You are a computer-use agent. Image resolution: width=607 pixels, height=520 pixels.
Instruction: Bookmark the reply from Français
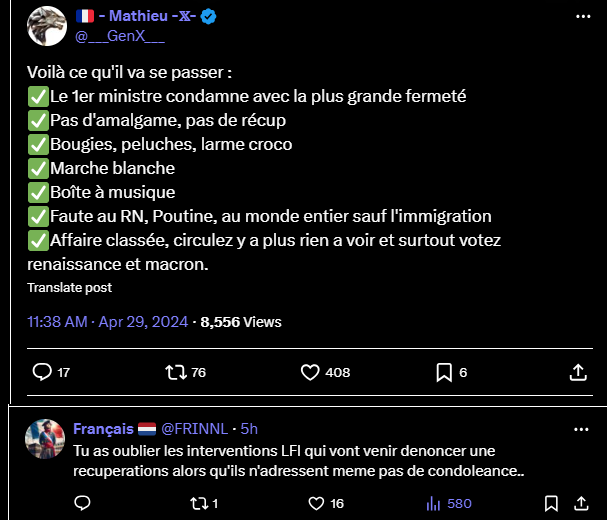click(550, 504)
